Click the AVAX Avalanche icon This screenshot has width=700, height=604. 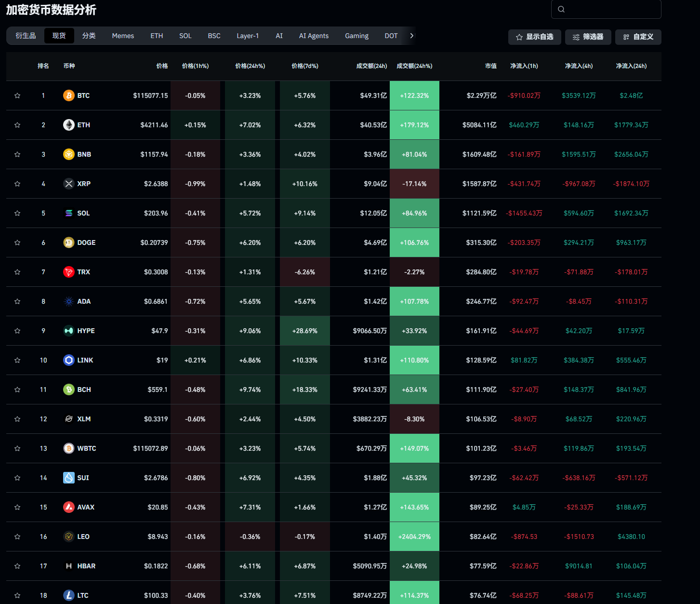[69, 507]
